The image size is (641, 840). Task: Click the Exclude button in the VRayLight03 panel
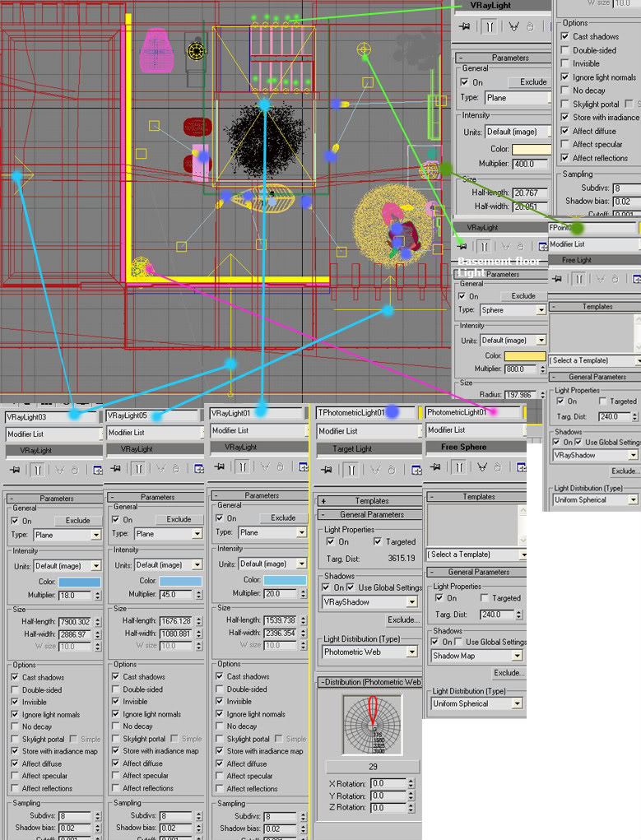(x=77, y=521)
